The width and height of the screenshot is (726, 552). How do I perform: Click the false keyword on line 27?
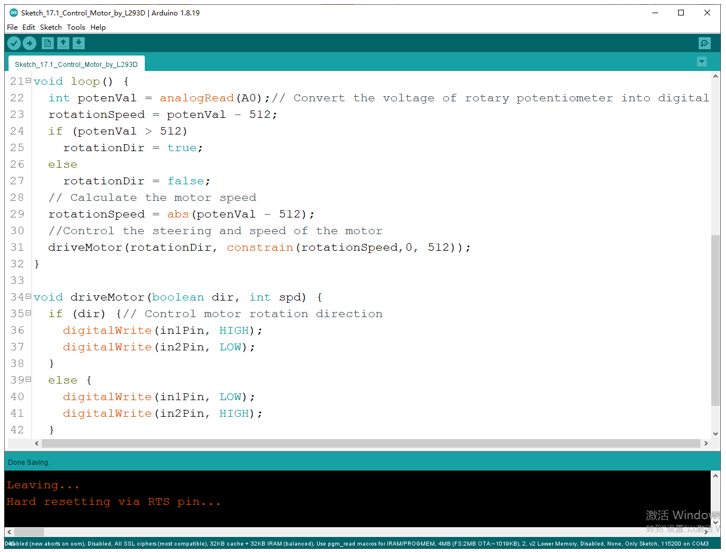pos(185,181)
